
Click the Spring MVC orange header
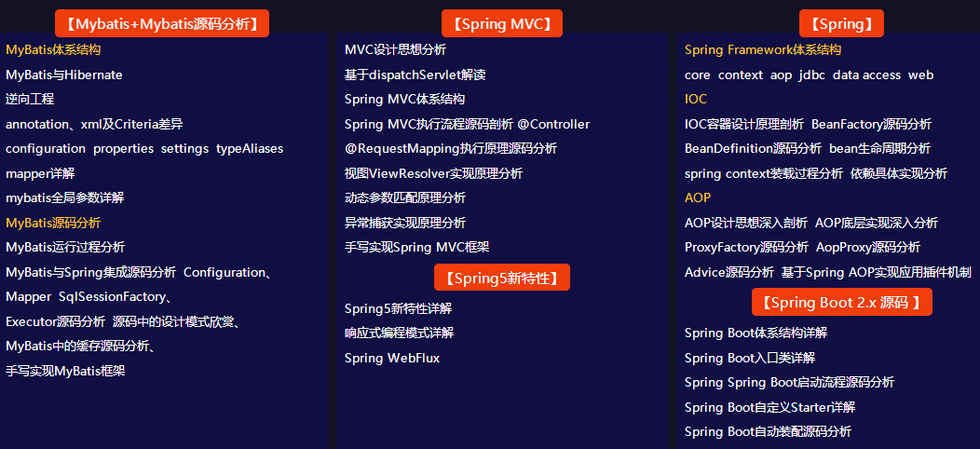coord(501,23)
